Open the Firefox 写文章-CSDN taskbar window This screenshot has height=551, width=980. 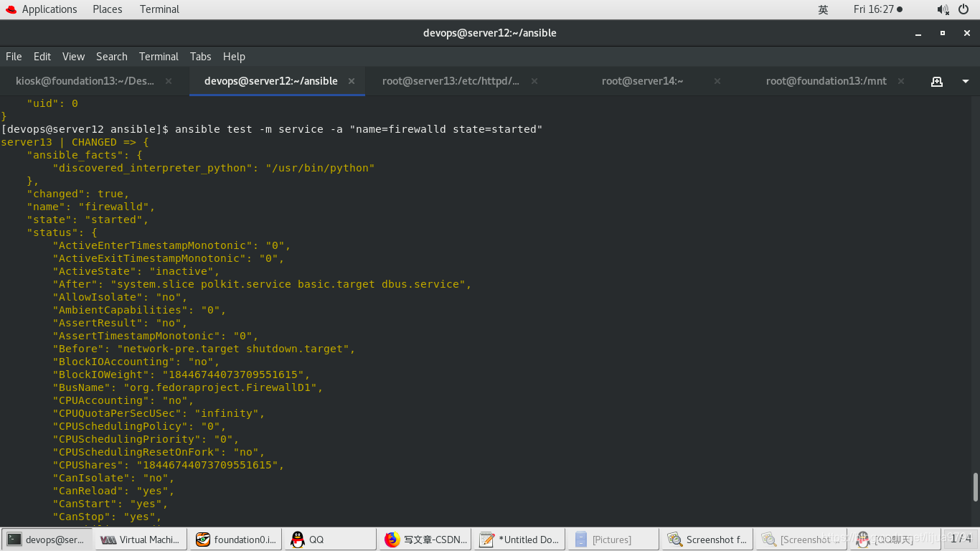pos(425,540)
